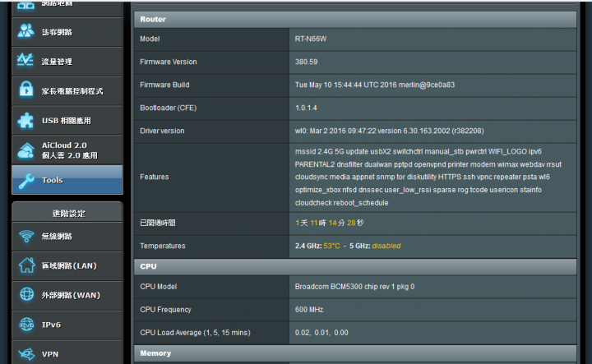Select the Firmware Build label
Image resolution: width=592 pixels, height=364 pixels.
click(164, 85)
